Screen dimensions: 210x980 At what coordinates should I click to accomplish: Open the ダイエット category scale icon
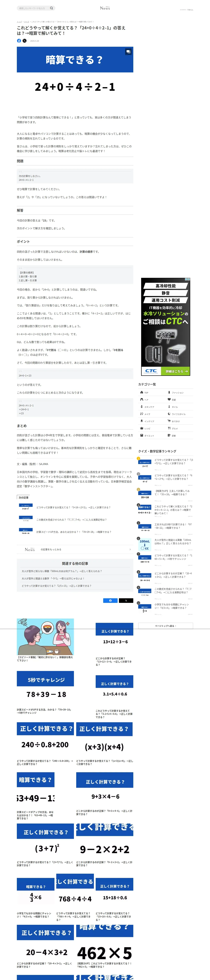pos(142,436)
